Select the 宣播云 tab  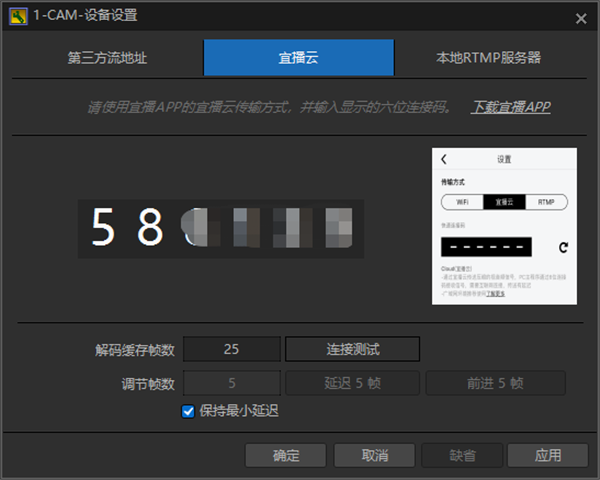pyautogui.click(x=298, y=58)
